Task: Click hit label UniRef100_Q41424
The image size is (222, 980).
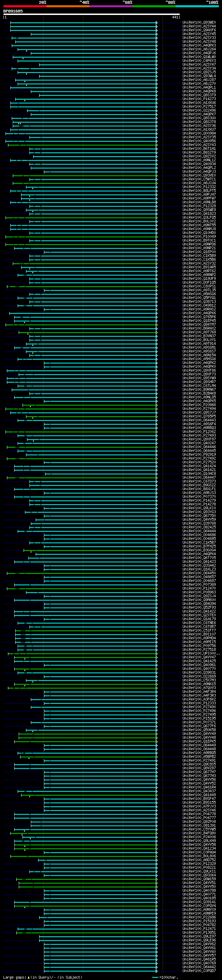Action: pos(199,466)
